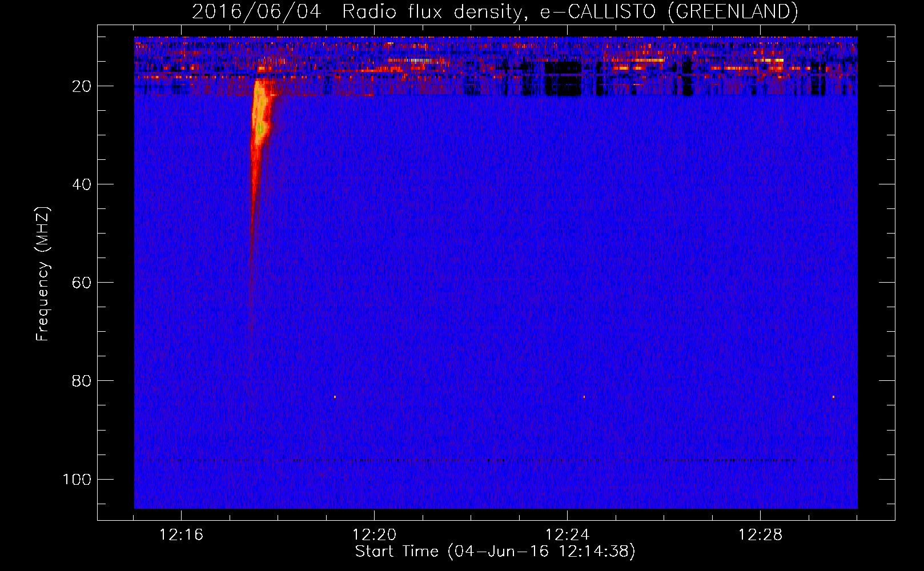924x571 pixels.
Task: Click the 60 frequency tick label
Action: 82,283
